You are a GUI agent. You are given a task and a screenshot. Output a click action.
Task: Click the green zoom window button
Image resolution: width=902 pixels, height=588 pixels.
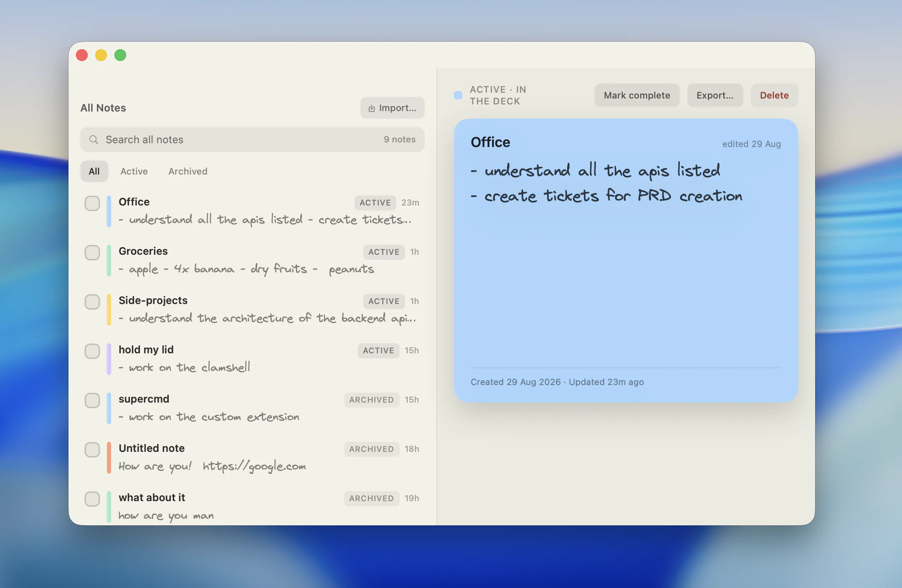[120, 55]
